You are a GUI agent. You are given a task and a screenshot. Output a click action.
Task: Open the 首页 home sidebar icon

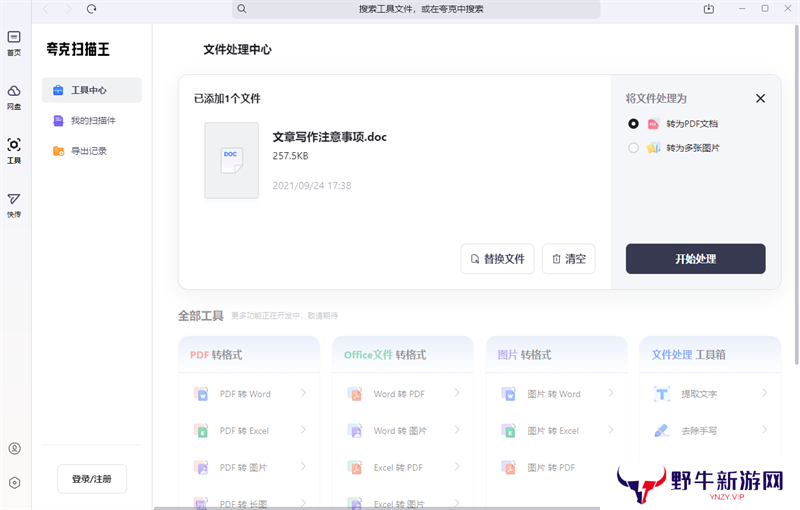(x=14, y=43)
